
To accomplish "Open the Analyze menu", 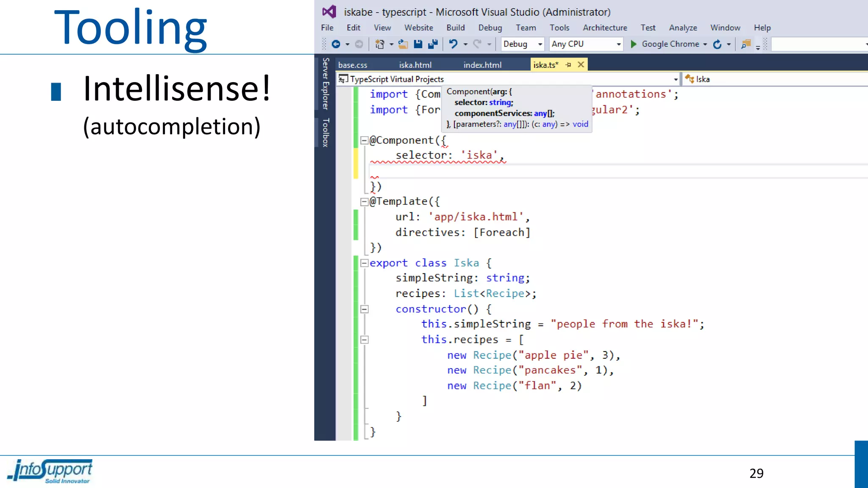I will point(683,28).
